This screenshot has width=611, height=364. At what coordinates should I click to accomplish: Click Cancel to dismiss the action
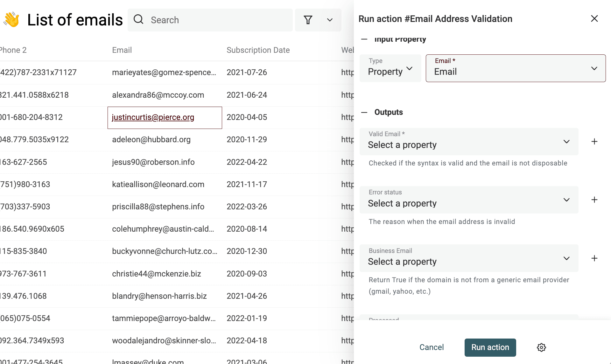pos(432,347)
